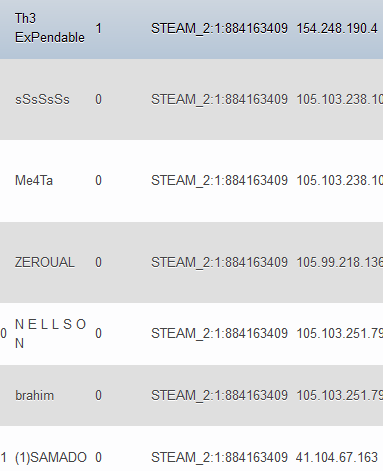Click the Steam ID in brahim row
383x471 pixels.
(x=219, y=396)
